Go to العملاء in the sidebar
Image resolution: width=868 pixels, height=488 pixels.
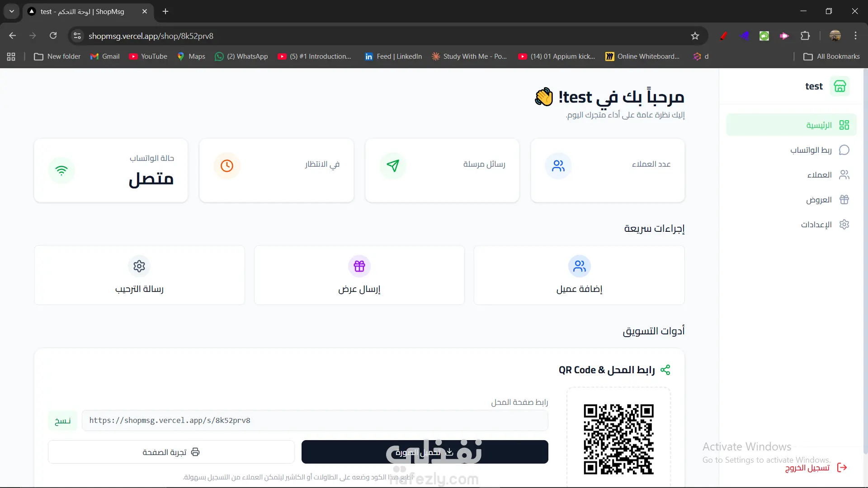coord(819,175)
